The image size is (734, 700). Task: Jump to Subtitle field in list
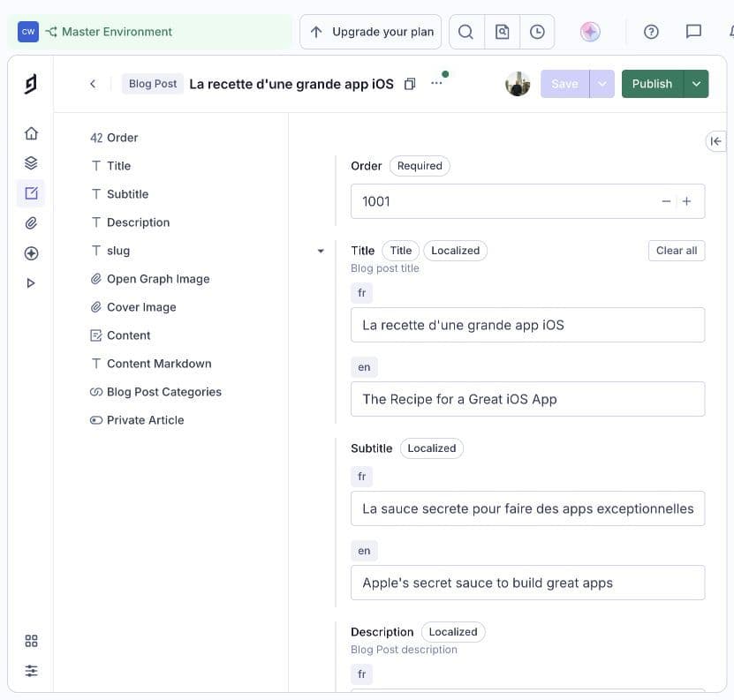[x=120, y=194]
